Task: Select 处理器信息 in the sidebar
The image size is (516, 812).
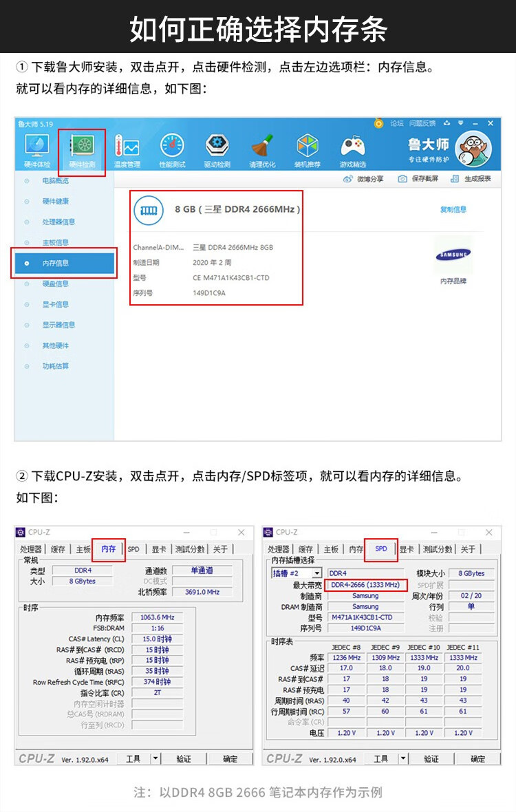Action: click(58, 222)
